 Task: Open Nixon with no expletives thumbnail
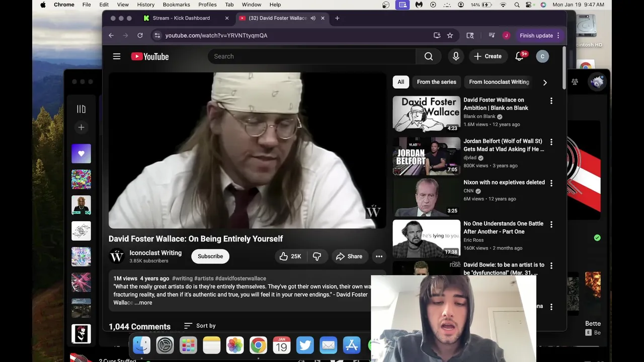click(427, 197)
